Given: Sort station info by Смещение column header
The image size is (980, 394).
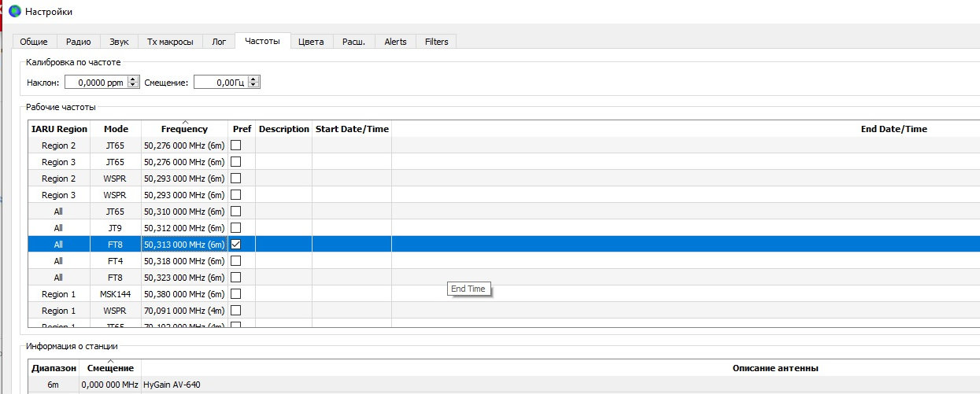Looking at the screenshot, I should [x=110, y=368].
